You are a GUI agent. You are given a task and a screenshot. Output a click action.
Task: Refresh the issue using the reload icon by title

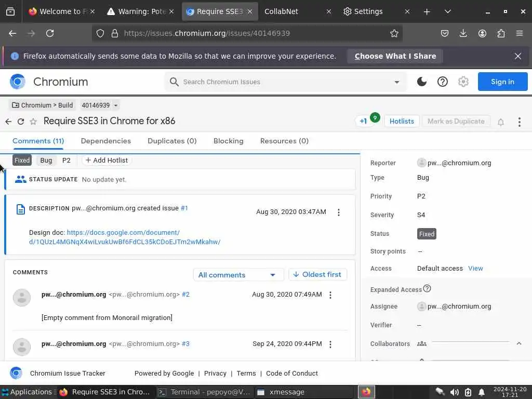tap(21, 122)
